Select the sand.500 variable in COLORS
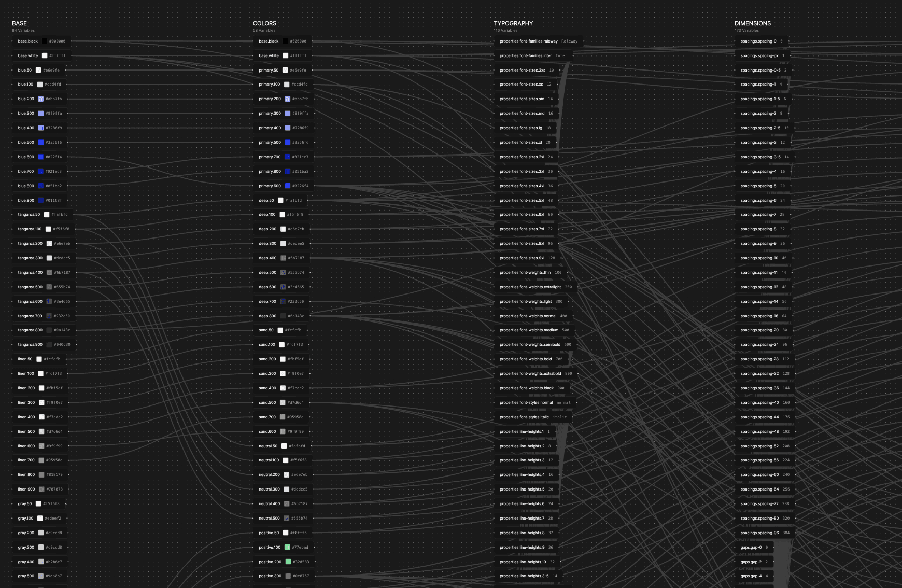Screen dimensions: 902x588 point(283,402)
